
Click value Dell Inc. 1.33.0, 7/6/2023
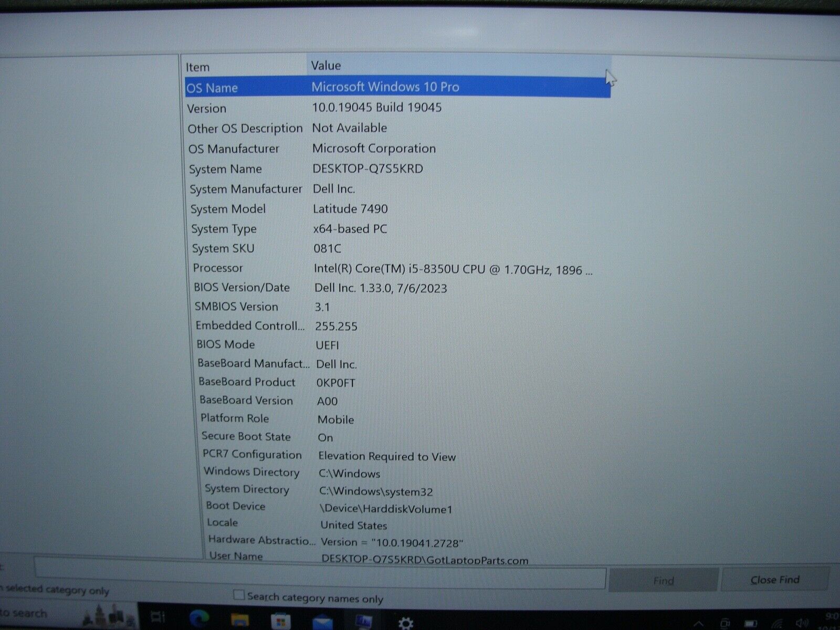(381, 288)
